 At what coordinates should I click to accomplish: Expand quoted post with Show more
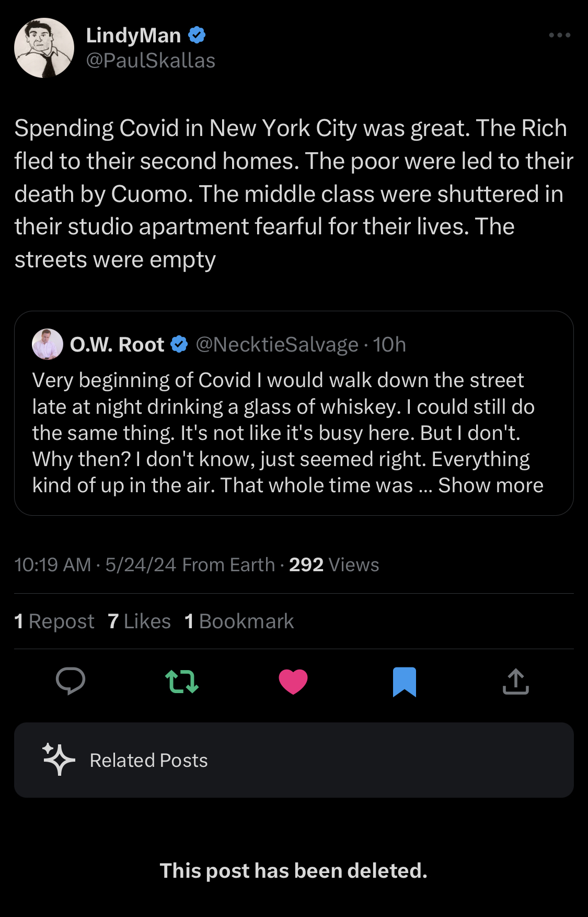point(490,485)
